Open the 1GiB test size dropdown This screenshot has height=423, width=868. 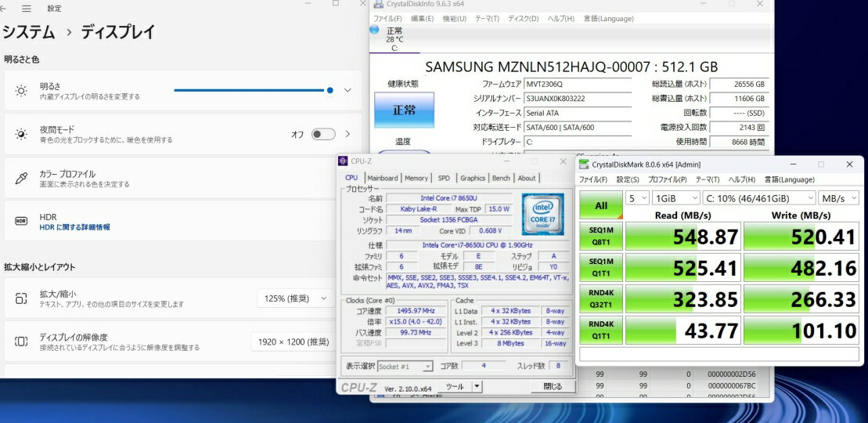(x=676, y=198)
